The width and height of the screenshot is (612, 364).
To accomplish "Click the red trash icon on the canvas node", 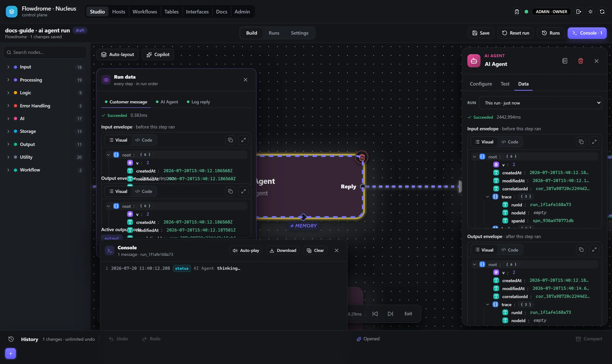I will click(x=362, y=157).
